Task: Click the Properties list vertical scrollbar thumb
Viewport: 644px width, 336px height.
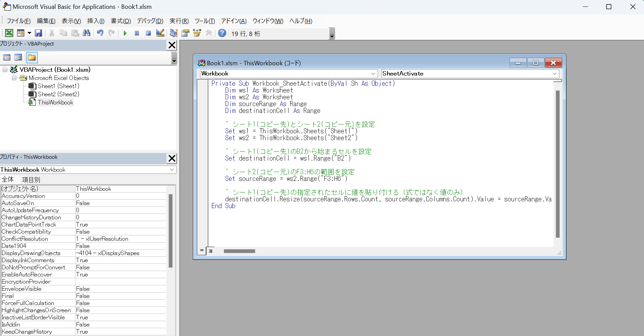Action: (171, 231)
